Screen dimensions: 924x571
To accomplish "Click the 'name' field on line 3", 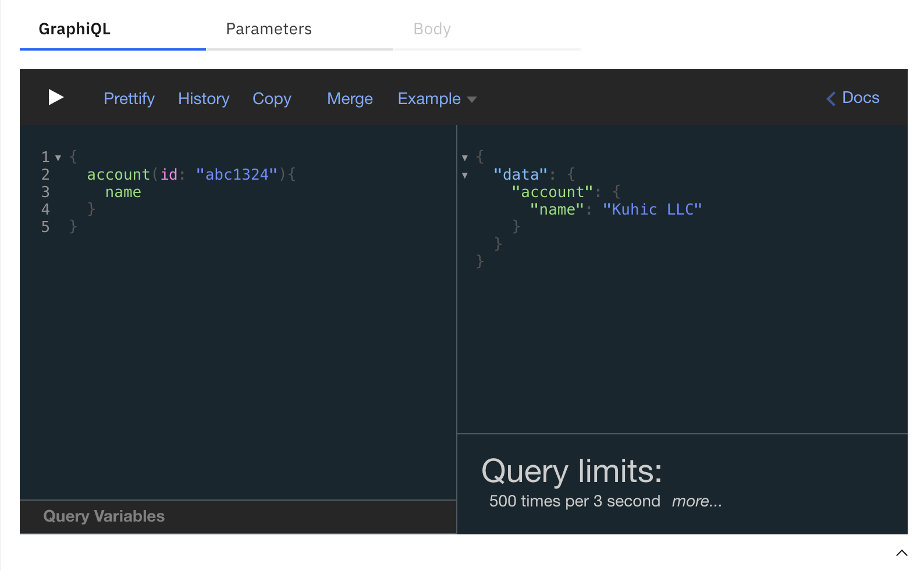I will click(123, 192).
